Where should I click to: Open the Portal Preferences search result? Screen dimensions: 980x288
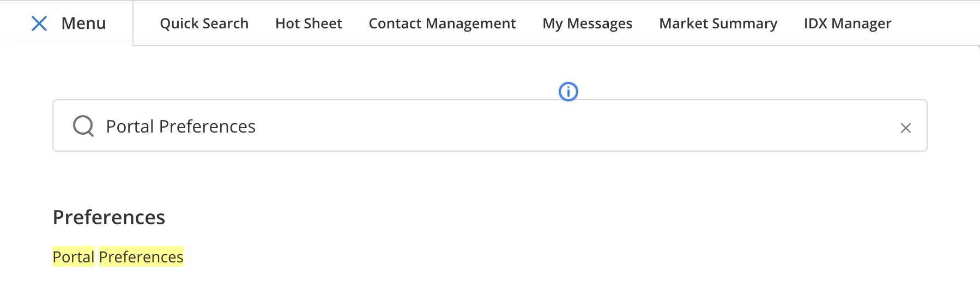point(118,257)
